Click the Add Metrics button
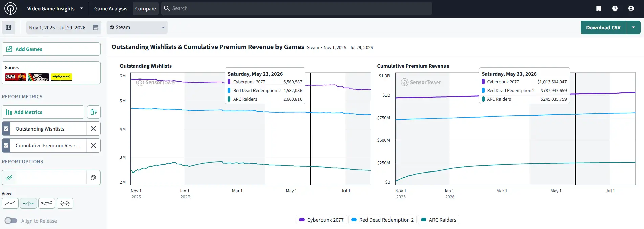 click(43, 112)
